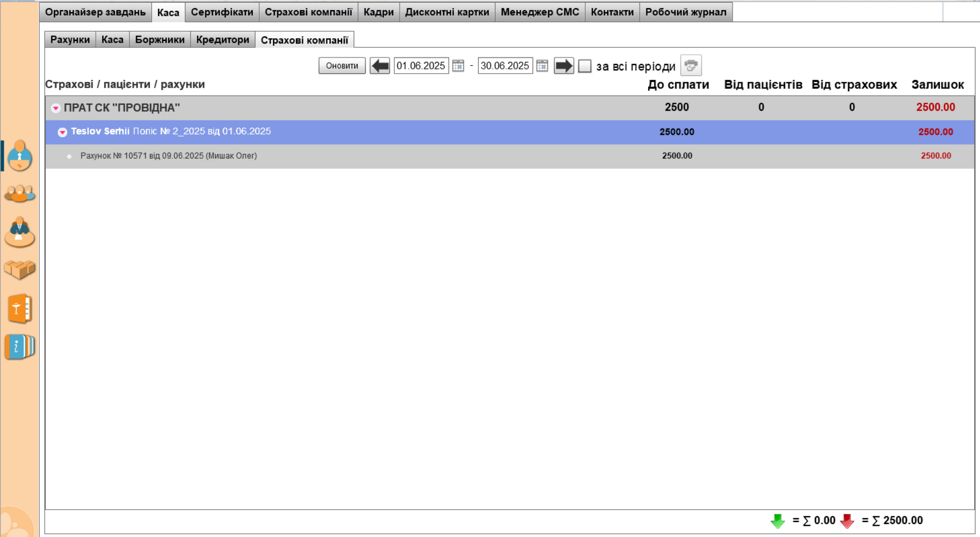Switch to Органайзер завдань tab
The width and height of the screenshot is (980, 537).
pyautogui.click(x=95, y=12)
